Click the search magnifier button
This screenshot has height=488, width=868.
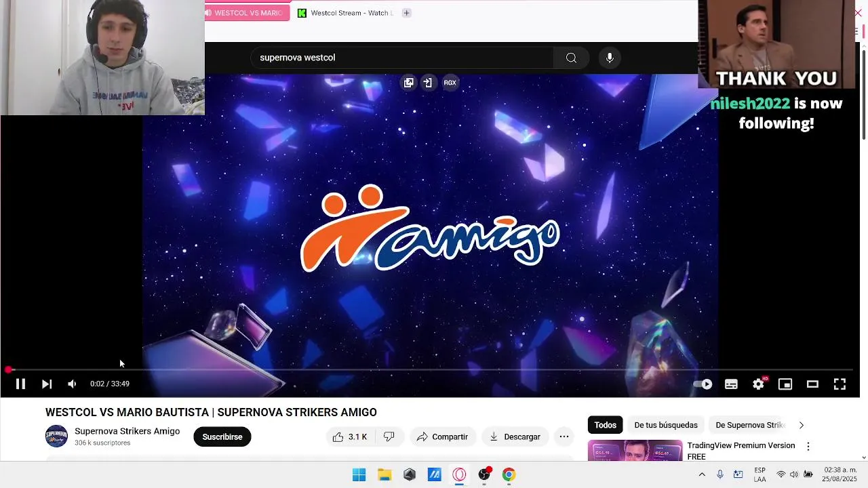(x=571, y=58)
